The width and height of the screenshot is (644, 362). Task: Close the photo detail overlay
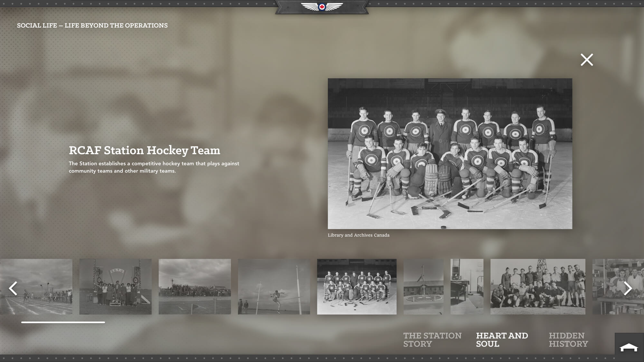coord(587,60)
